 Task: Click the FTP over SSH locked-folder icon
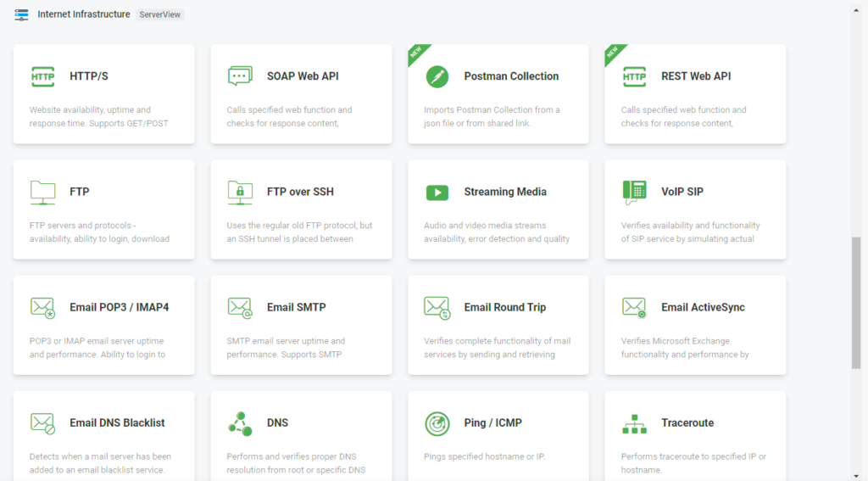pyautogui.click(x=240, y=193)
